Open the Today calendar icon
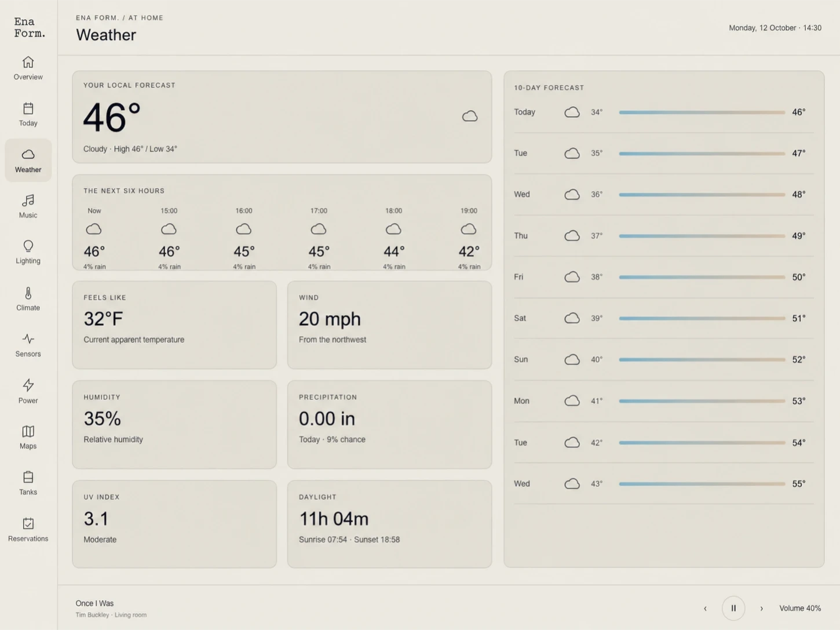 point(28,108)
